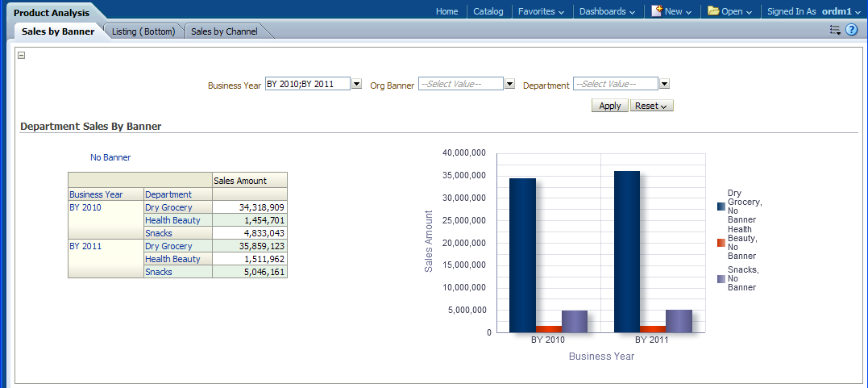The width and height of the screenshot is (868, 388).
Task: Click the New document icon
Action: click(657, 11)
